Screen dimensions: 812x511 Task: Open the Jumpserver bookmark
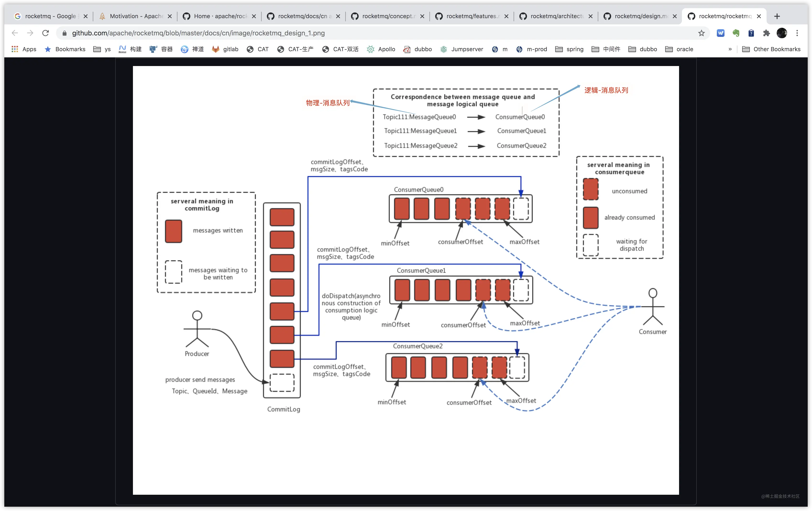tap(462, 49)
